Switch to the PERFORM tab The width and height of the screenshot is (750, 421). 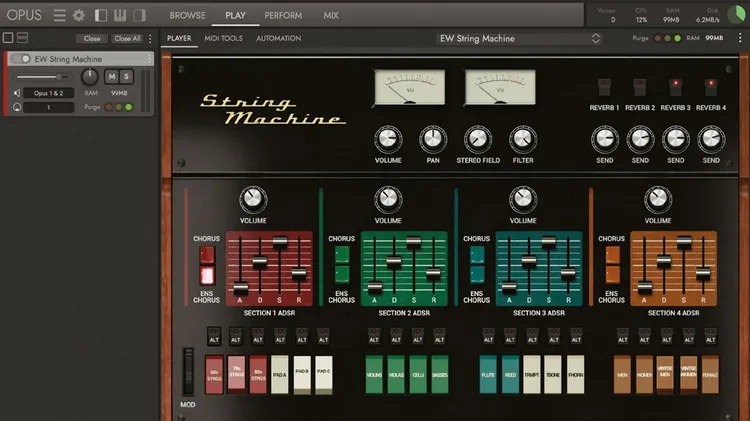point(283,15)
